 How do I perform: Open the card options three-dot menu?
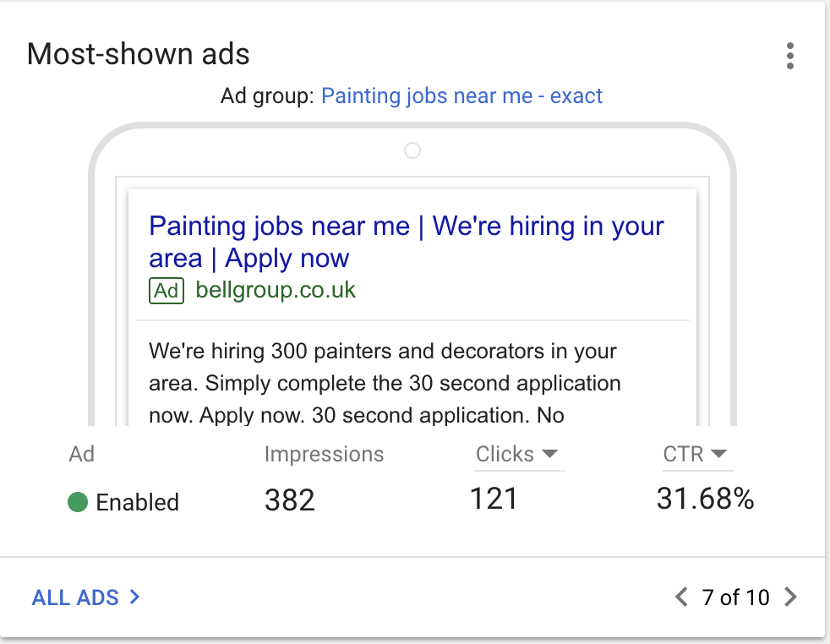click(x=790, y=56)
